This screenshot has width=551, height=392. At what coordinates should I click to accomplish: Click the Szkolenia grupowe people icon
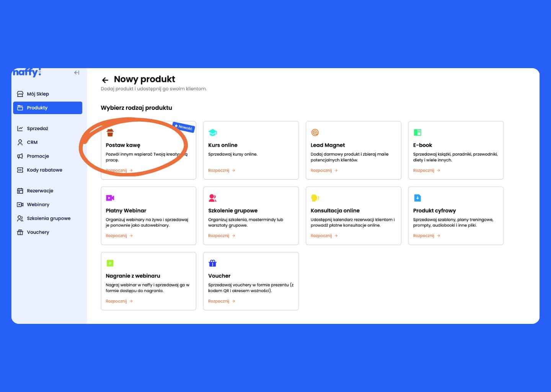[x=20, y=218]
